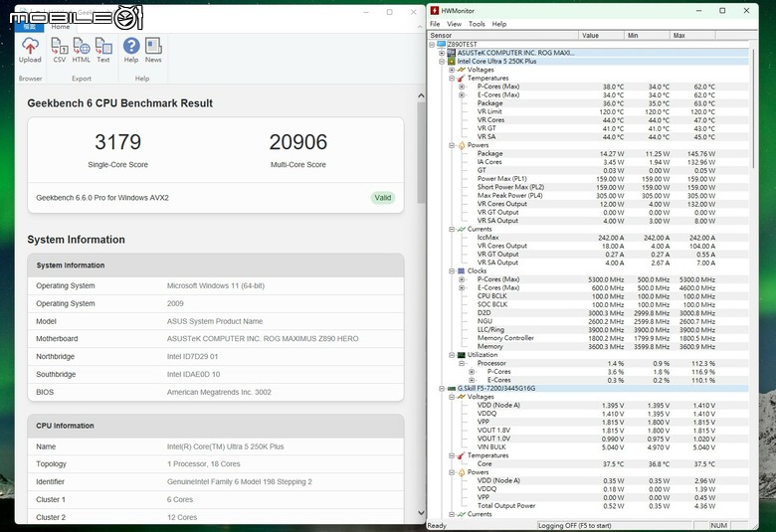Open the Geekbench Help icon
The height and width of the screenshot is (532, 776).
click(131, 46)
